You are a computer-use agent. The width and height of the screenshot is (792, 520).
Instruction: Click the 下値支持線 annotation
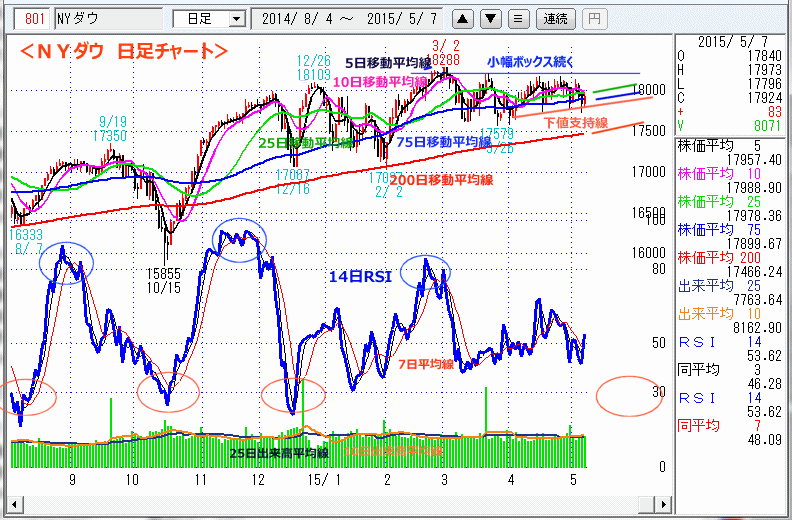tap(576, 122)
